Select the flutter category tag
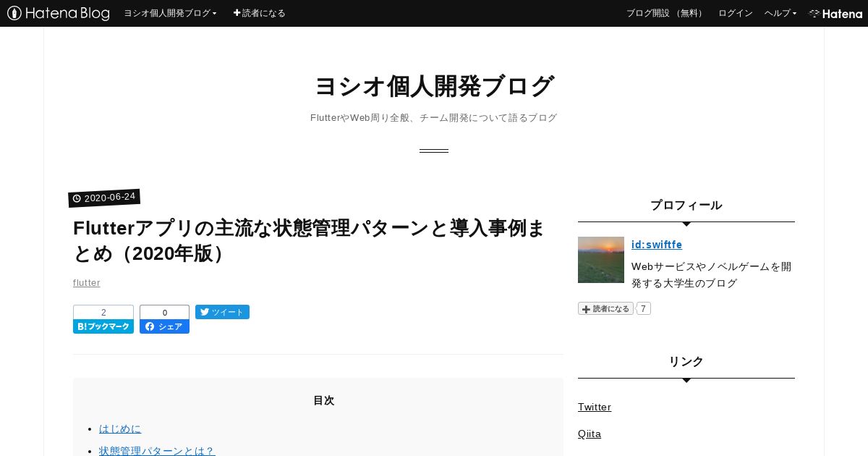The width and height of the screenshot is (868, 456). coord(87,282)
